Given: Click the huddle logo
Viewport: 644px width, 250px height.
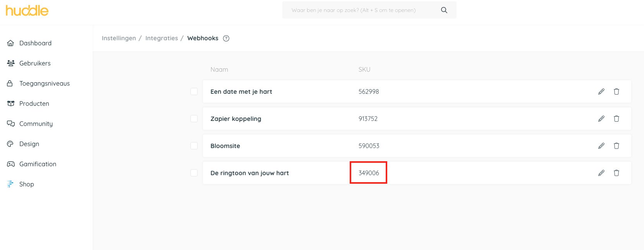Looking at the screenshot, I should (27, 10).
